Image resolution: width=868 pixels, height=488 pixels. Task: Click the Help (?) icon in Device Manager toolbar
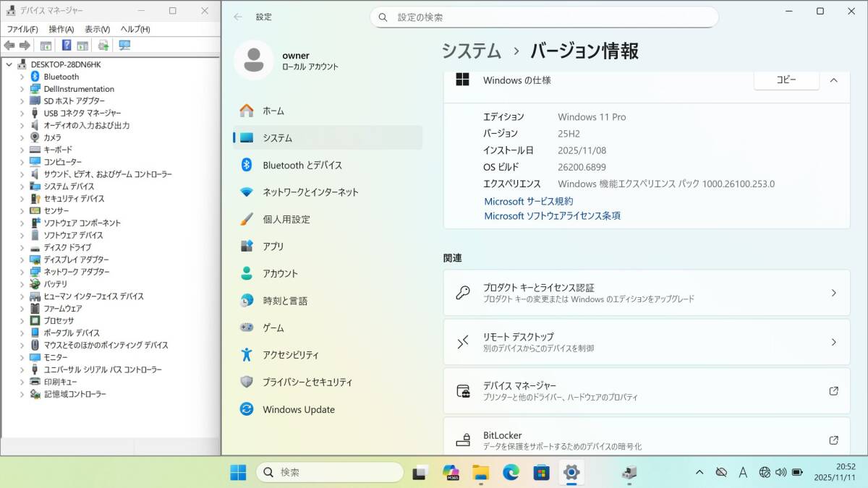pyautogui.click(x=66, y=46)
